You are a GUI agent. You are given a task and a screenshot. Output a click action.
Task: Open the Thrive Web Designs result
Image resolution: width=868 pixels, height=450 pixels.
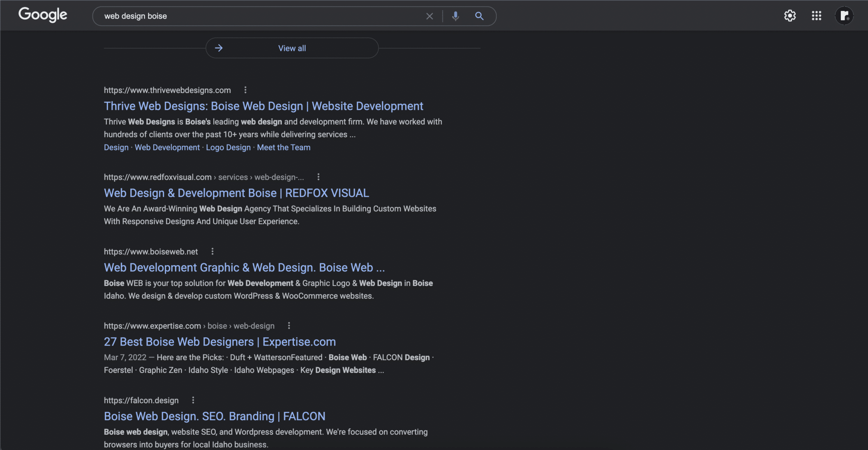pos(263,106)
